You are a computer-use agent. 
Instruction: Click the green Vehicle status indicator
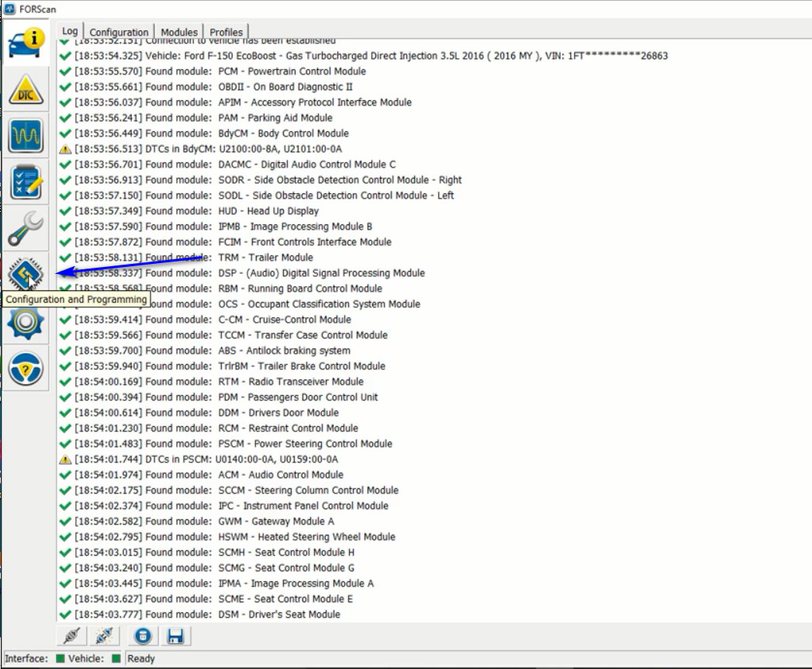click(x=116, y=659)
